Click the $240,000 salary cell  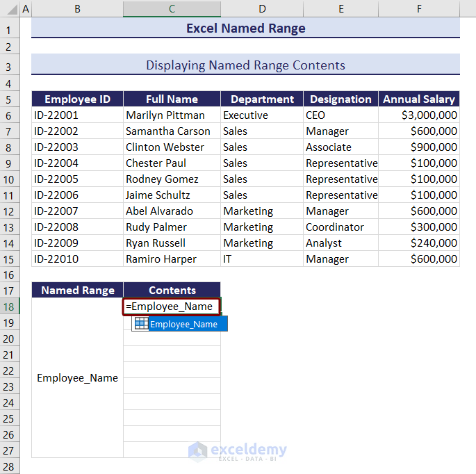point(419,243)
